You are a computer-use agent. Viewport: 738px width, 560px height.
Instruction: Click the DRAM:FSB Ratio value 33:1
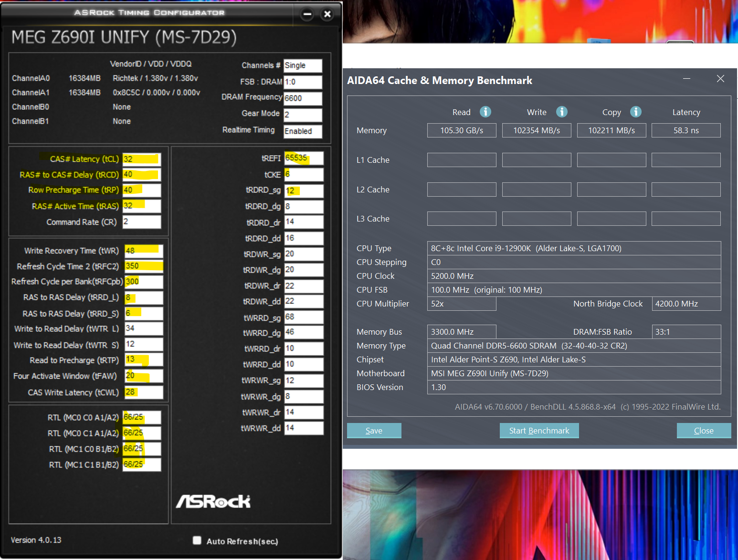pyautogui.click(x=686, y=332)
